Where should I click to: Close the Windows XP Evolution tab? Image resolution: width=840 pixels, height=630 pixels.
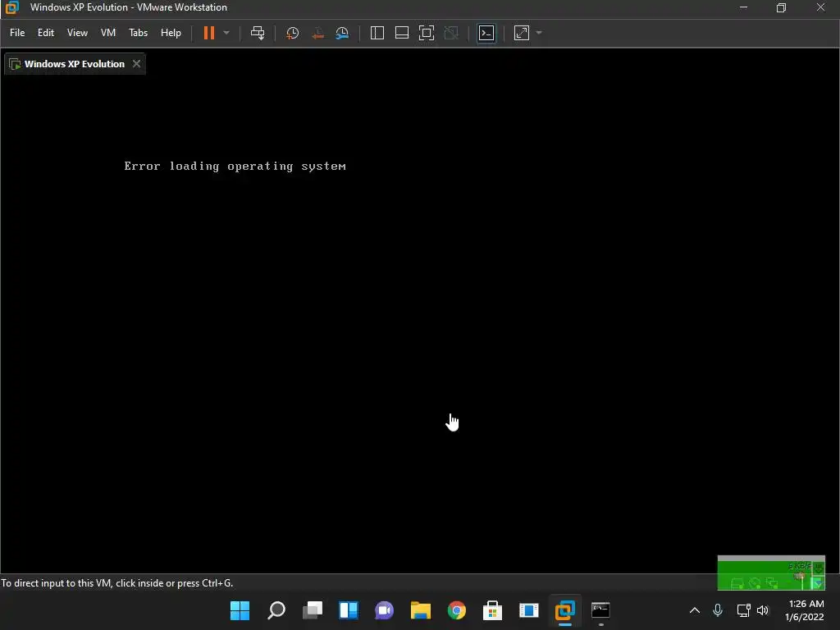(137, 64)
